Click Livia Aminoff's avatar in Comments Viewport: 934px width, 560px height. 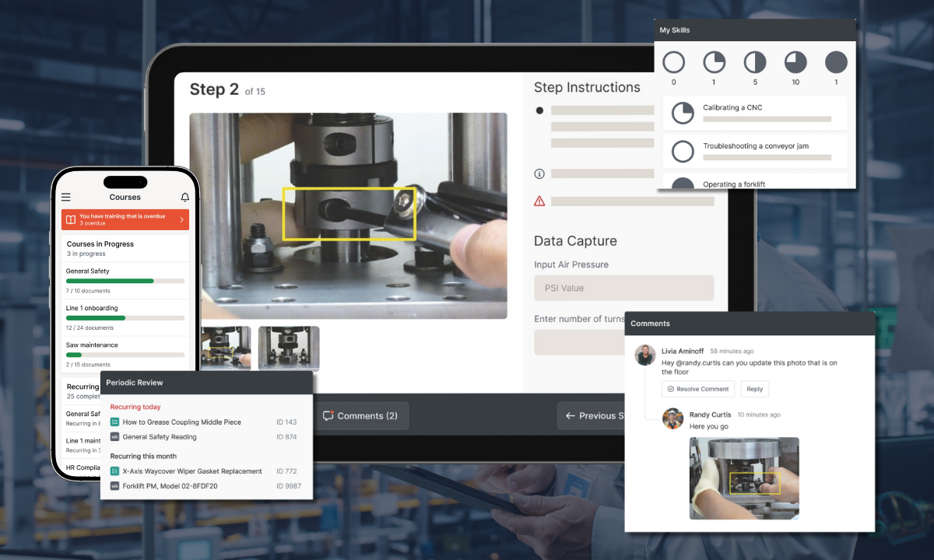tap(644, 355)
